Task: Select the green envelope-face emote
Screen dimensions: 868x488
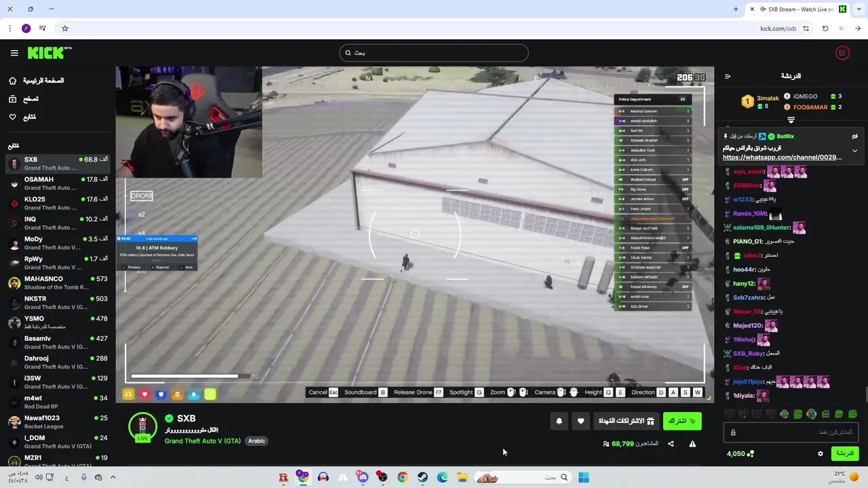Action: click(x=825, y=414)
